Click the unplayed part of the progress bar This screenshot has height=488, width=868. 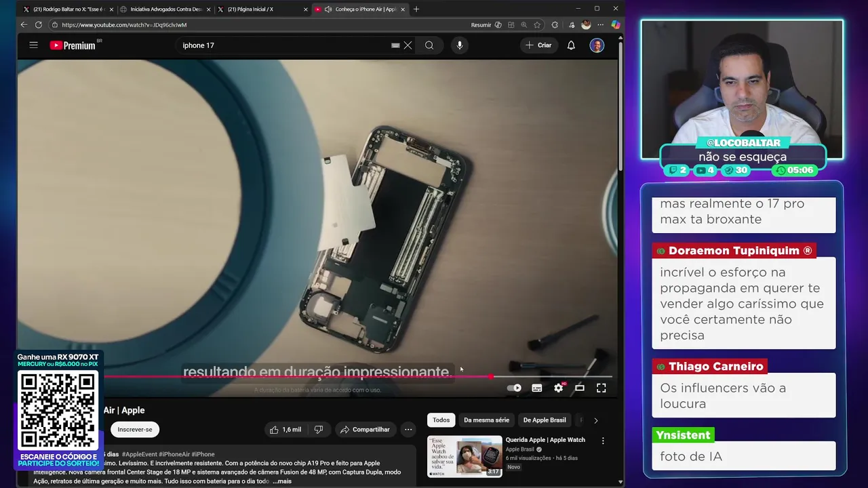point(552,376)
